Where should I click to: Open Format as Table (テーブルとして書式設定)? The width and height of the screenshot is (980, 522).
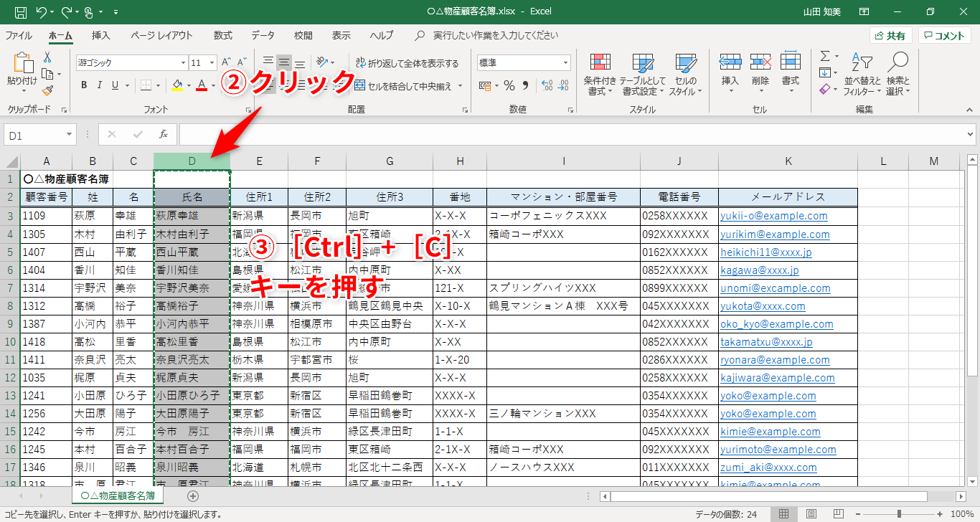click(x=643, y=74)
